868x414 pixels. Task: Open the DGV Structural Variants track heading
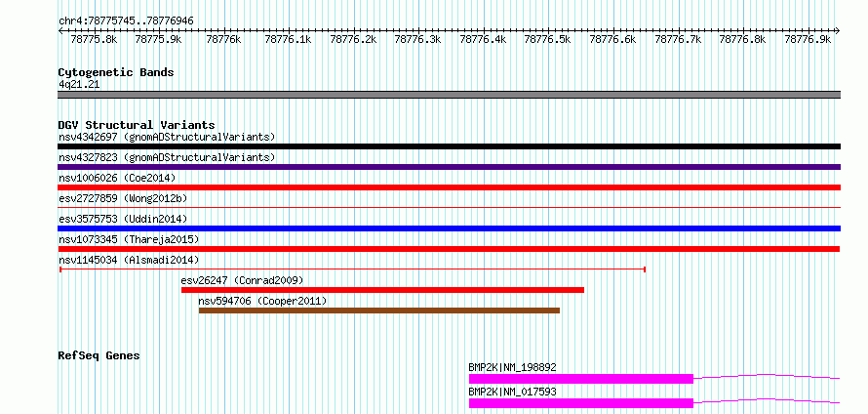pyautogui.click(x=137, y=125)
